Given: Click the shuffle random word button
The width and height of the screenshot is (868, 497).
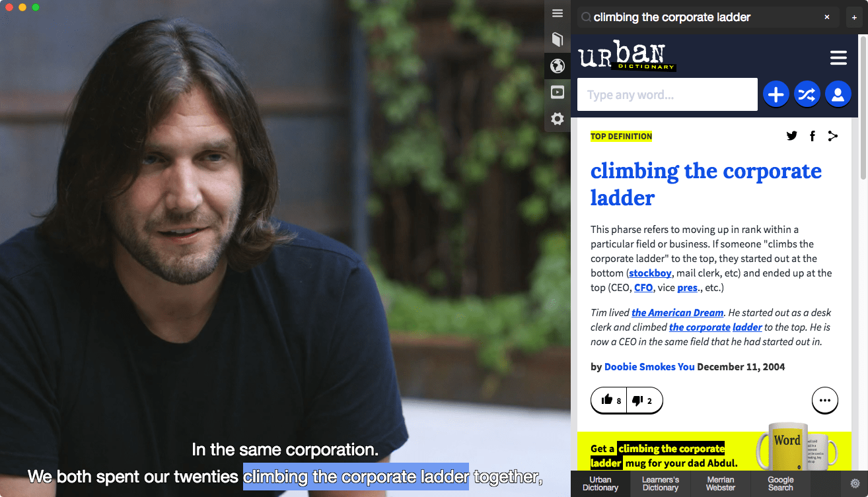Looking at the screenshot, I should [807, 94].
